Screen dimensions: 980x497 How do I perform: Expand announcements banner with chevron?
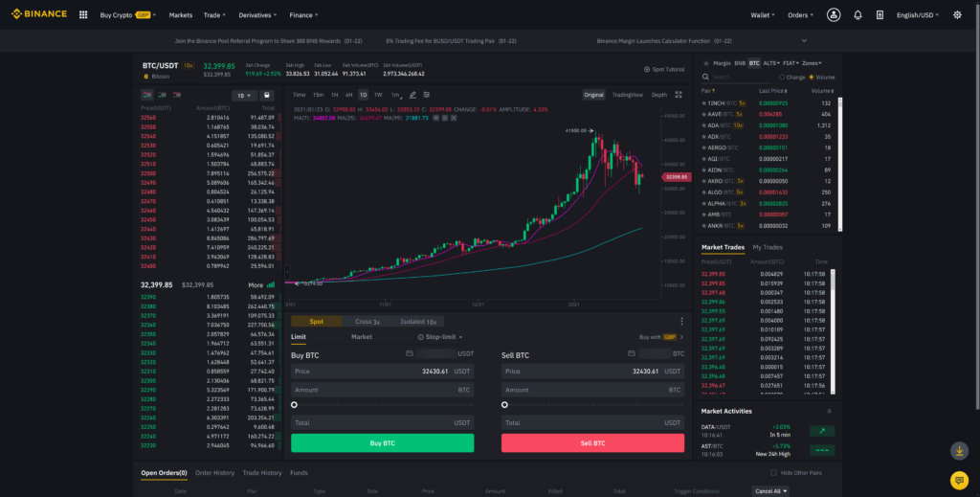click(x=804, y=40)
